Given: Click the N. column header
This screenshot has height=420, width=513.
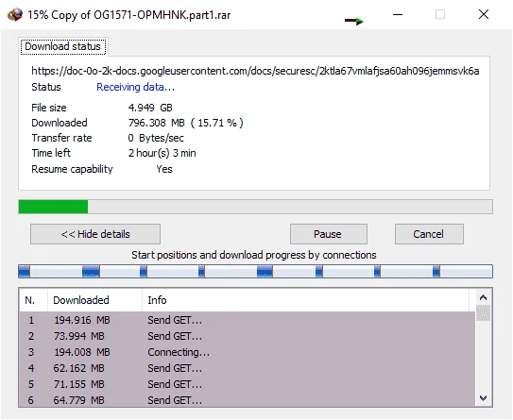Looking at the screenshot, I should click(x=33, y=300).
